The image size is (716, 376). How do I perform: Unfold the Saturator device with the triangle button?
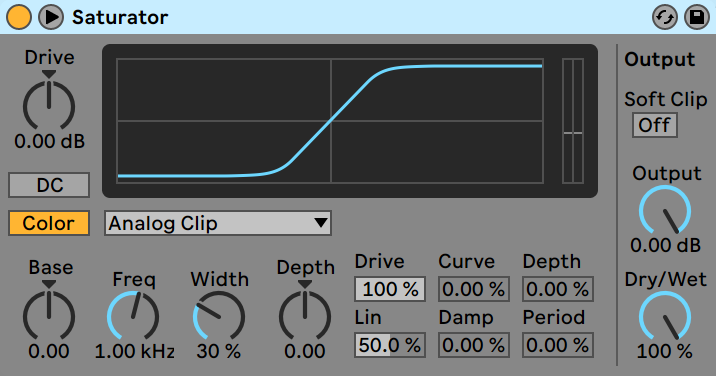[x=51, y=17]
